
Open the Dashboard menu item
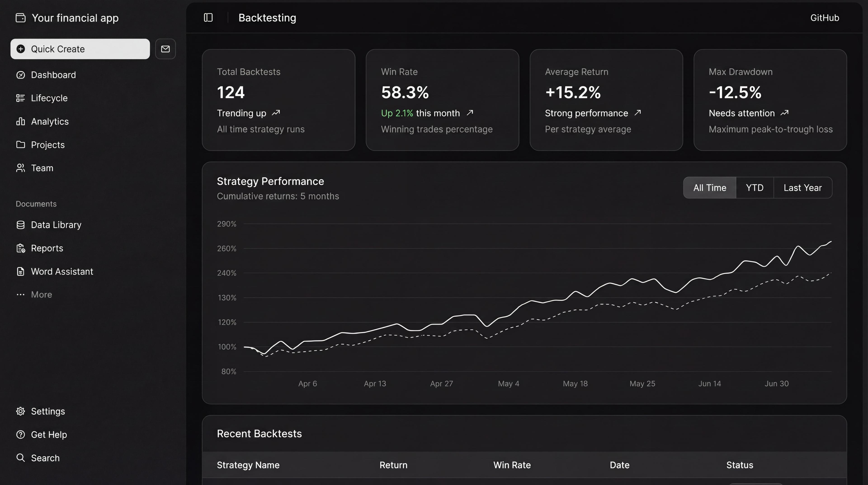53,74
